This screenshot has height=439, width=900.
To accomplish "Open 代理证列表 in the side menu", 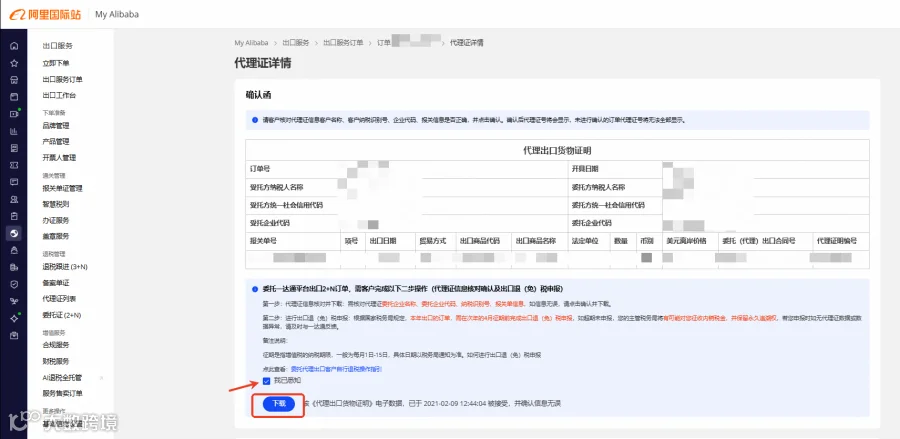I will click(59, 299).
